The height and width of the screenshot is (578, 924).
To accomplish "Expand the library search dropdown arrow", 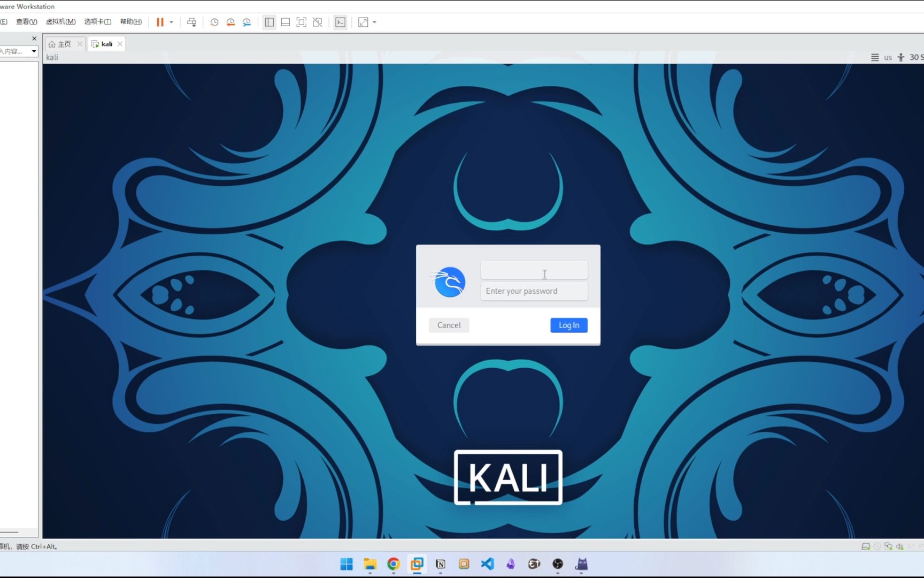I will 34,51.
